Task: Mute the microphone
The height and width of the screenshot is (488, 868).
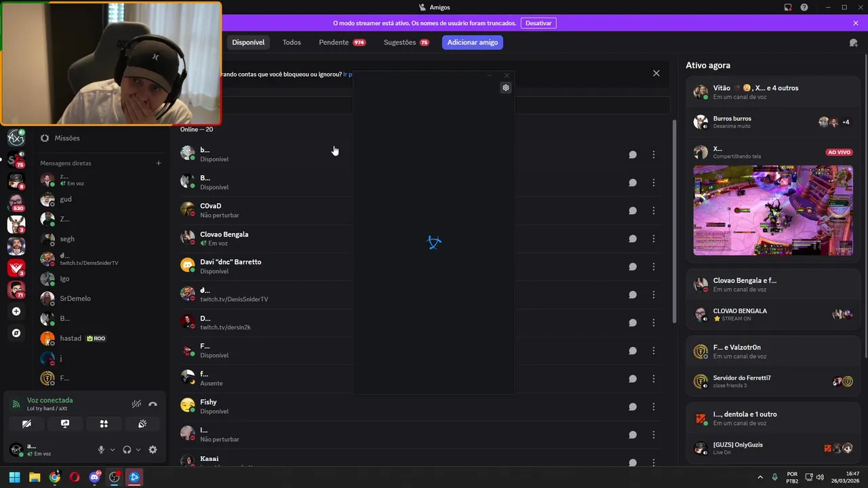Action: (x=101, y=449)
